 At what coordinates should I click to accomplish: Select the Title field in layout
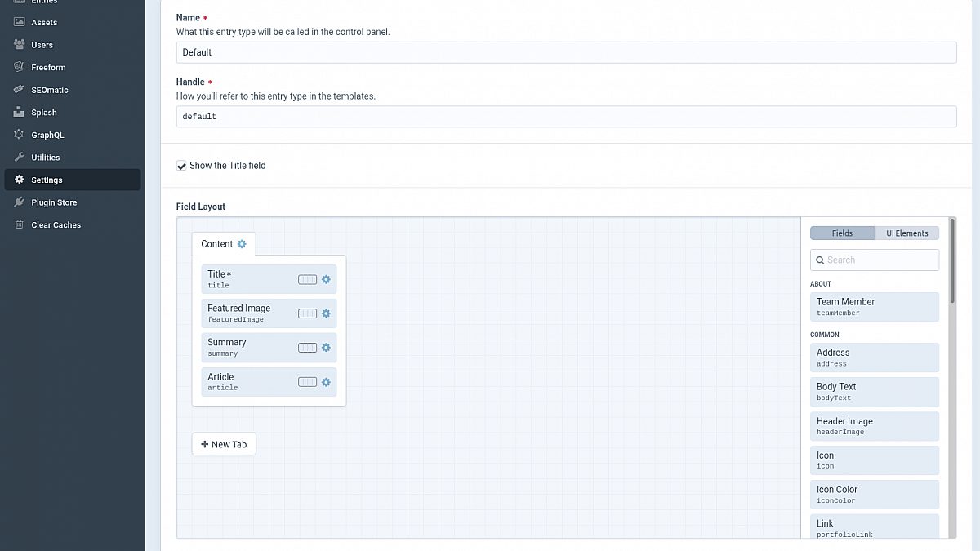tap(269, 279)
